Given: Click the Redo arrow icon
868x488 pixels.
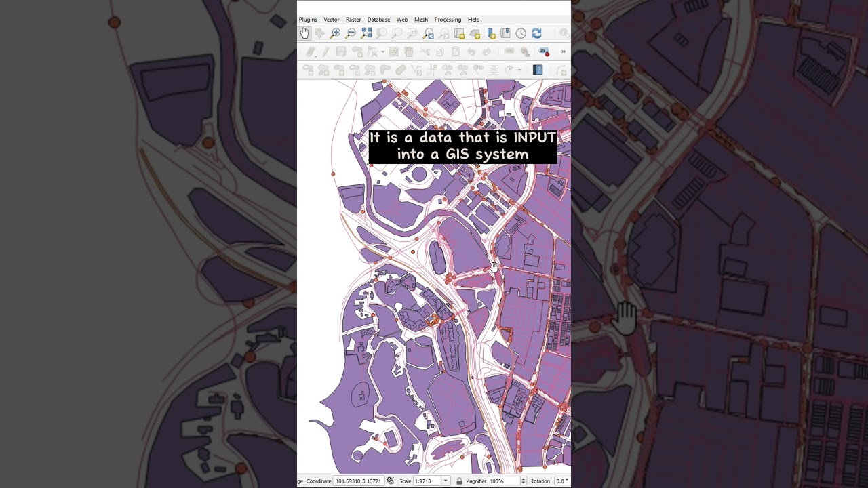Looking at the screenshot, I should (486, 52).
